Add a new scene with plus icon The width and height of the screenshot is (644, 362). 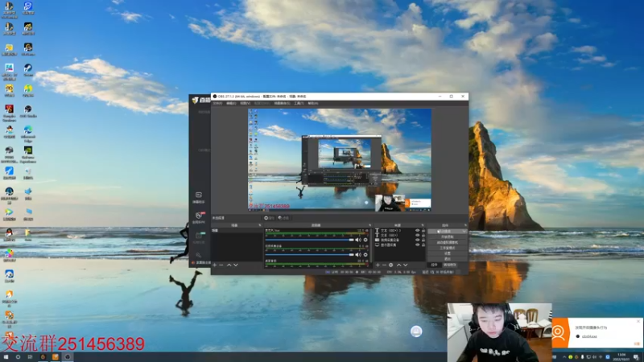214,265
